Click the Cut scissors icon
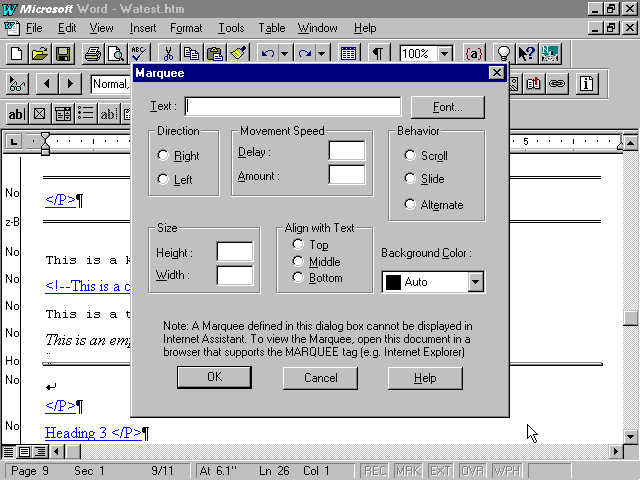This screenshot has height=480, width=640. [168, 53]
